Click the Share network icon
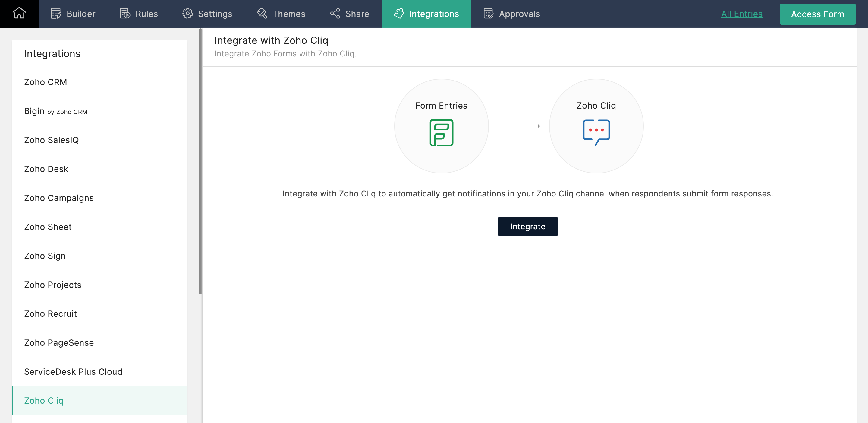Screen dimensions: 868x423 [335, 13]
